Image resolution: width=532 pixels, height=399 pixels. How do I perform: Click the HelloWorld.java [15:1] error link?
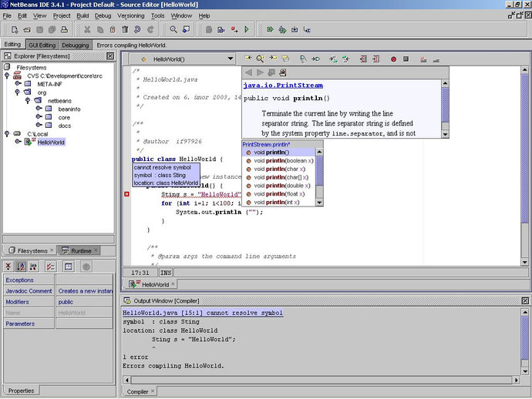(203, 313)
